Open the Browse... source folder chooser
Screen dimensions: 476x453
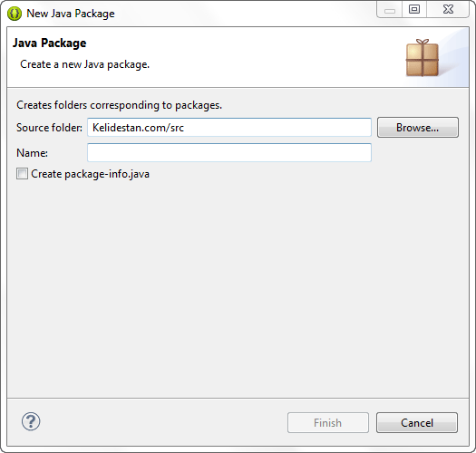coord(418,128)
